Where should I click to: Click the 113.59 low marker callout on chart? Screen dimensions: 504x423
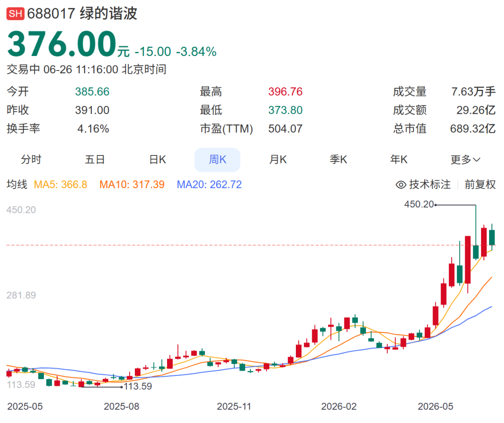click(x=138, y=386)
